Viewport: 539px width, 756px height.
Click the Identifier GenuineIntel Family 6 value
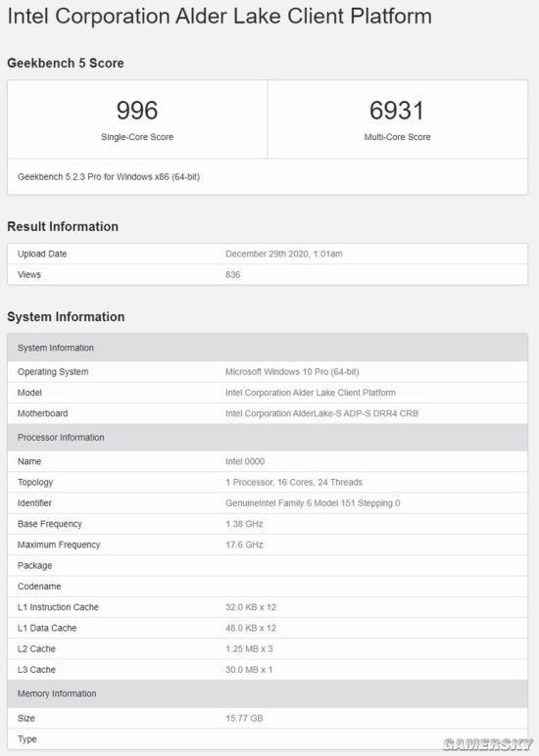click(x=313, y=503)
